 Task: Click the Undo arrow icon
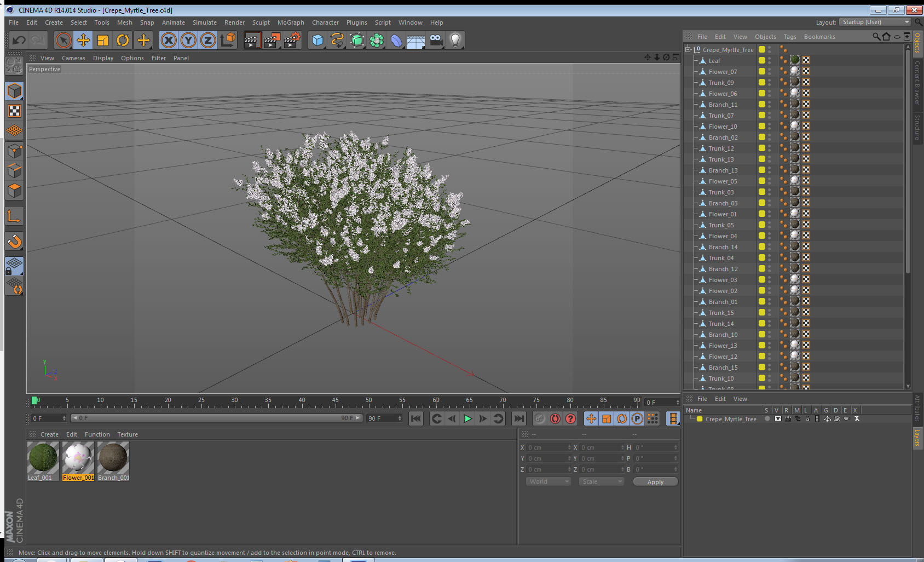[19, 40]
